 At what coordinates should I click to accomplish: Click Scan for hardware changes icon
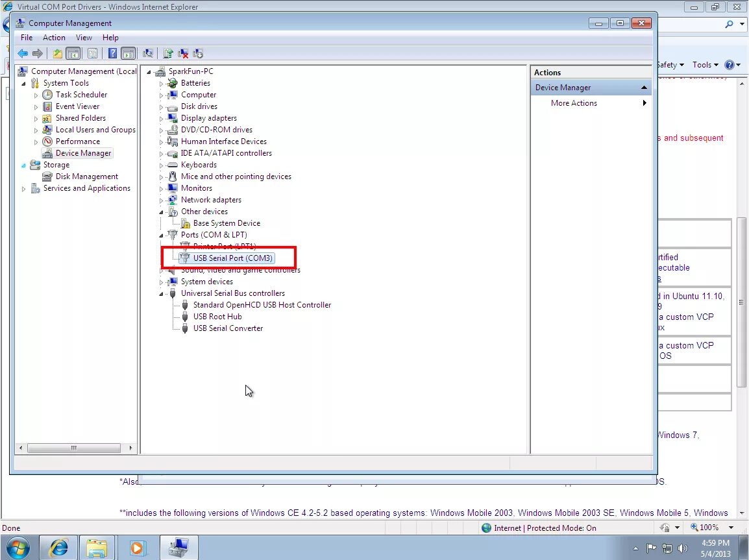click(148, 53)
